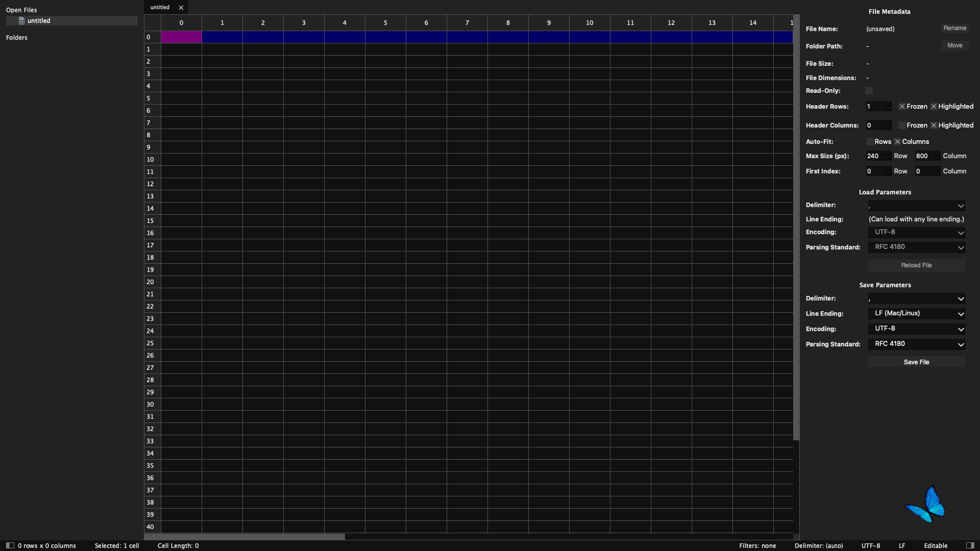980x551 pixels.
Task: Toggle Auto-Fit Rows checkbox
Action: pos(870,142)
